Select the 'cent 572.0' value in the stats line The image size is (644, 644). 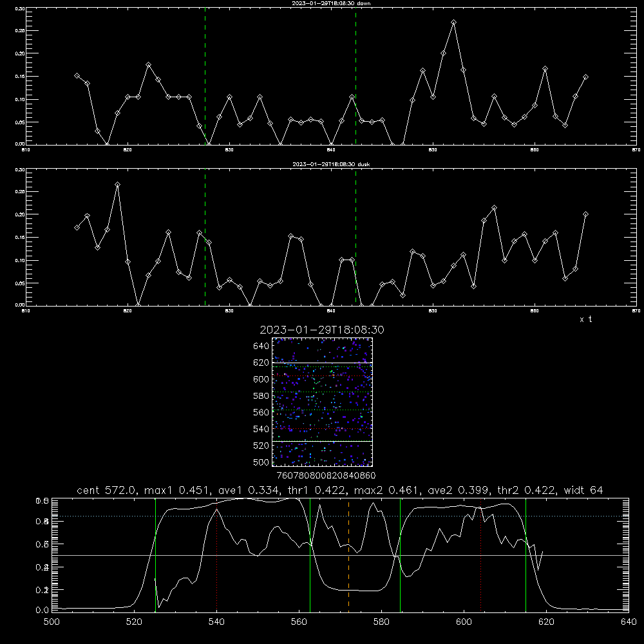tap(108, 490)
